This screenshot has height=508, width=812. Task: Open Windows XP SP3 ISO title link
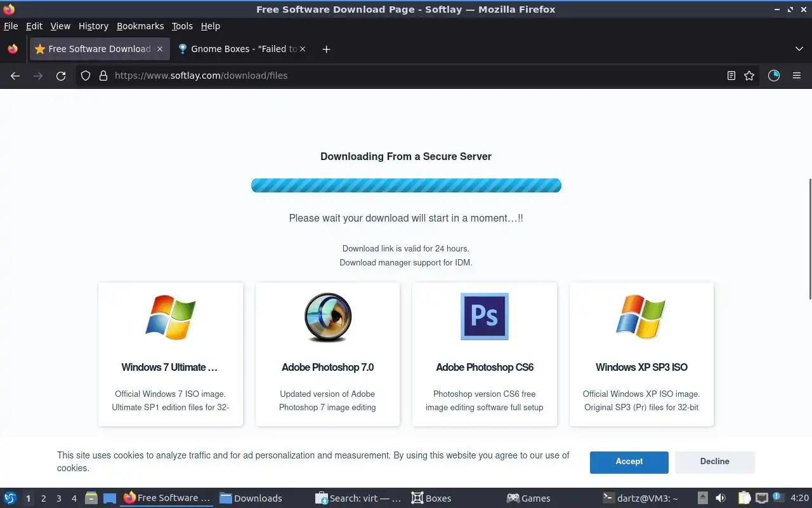point(641,367)
